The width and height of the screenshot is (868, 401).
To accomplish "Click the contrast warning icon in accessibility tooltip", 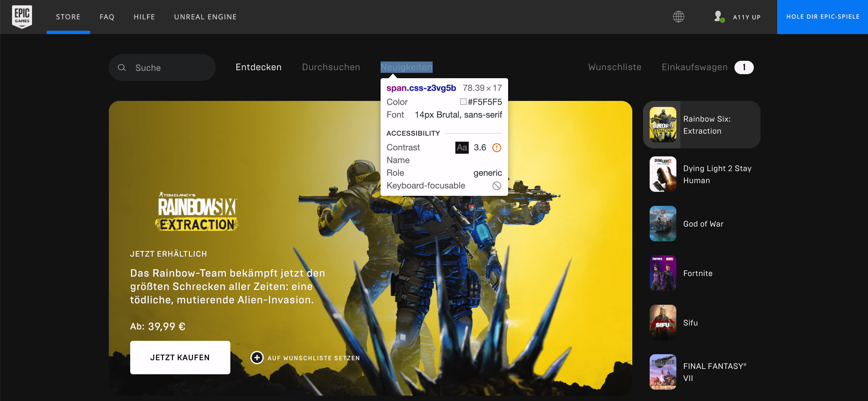I will (496, 147).
